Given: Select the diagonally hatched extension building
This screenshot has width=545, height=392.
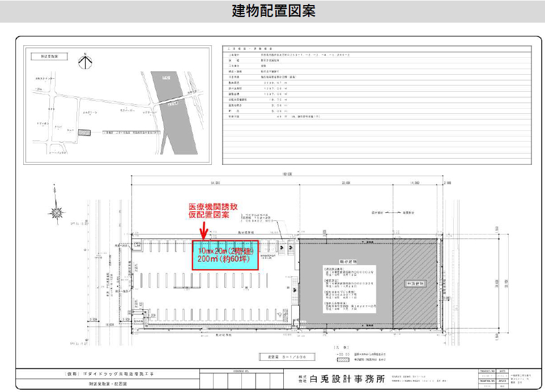Looking at the screenshot, I should [x=417, y=282].
